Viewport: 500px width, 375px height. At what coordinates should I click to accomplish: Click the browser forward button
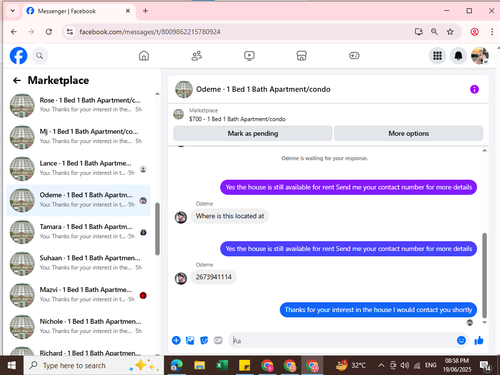[x=31, y=32]
